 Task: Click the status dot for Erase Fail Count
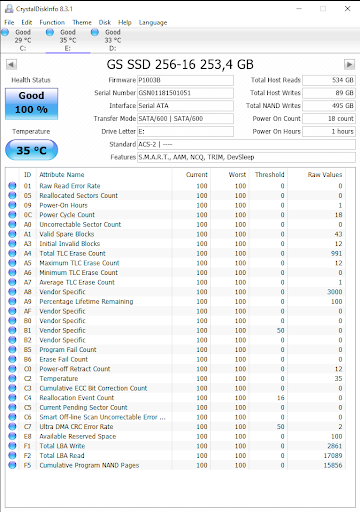[12, 359]
